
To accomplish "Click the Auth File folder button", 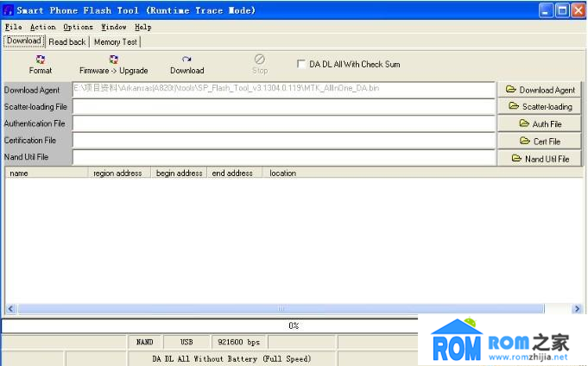I will tap(541, 124).
